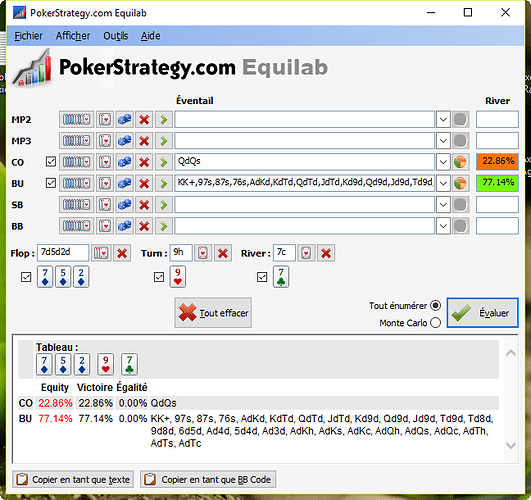
Task: Select the Monte Carlo radio button
Action: (436, 323)
